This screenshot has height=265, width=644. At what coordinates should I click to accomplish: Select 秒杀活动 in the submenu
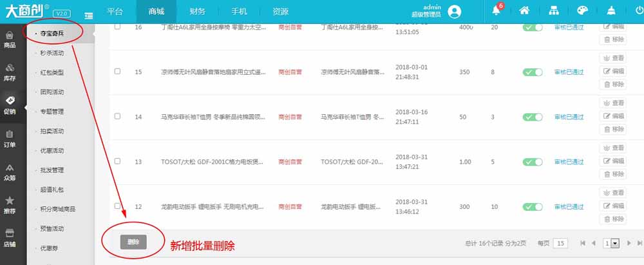point(52,53)
